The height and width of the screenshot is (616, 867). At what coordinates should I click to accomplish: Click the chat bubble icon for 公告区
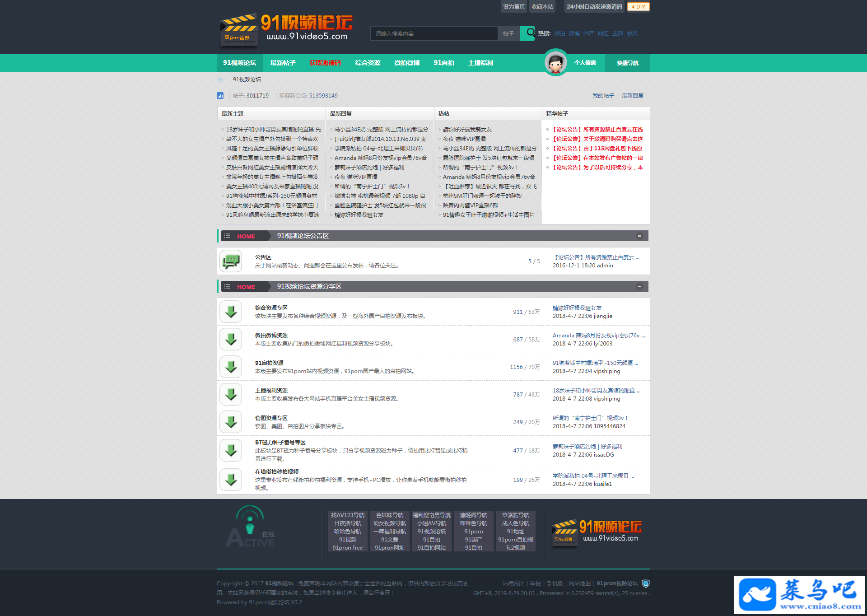click(231, 261)
